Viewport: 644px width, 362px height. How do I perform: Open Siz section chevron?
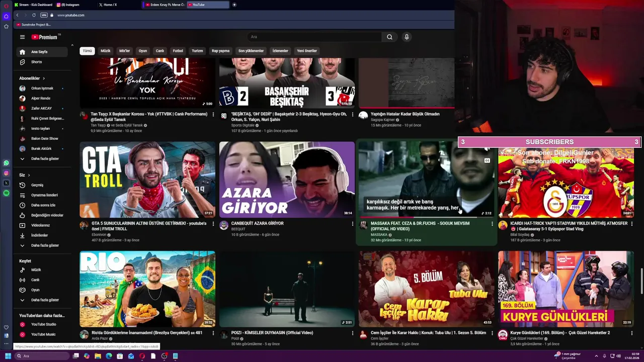coord(29,175)
